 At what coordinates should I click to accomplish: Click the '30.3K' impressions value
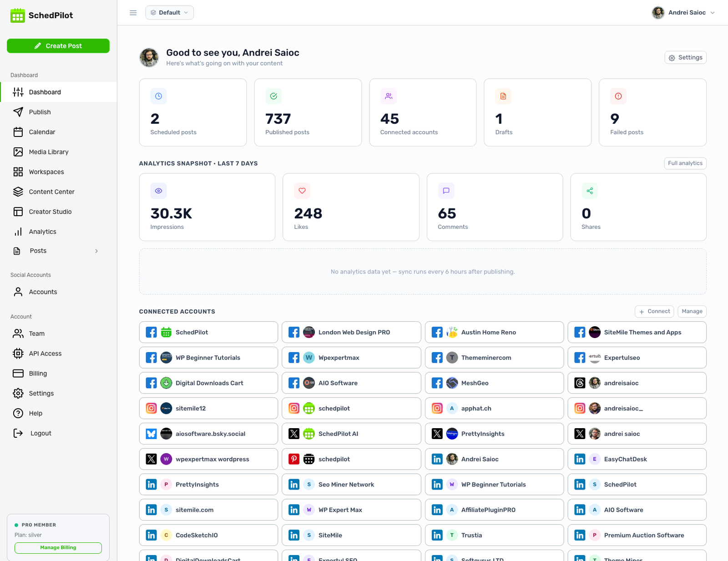tap(171, 213)
